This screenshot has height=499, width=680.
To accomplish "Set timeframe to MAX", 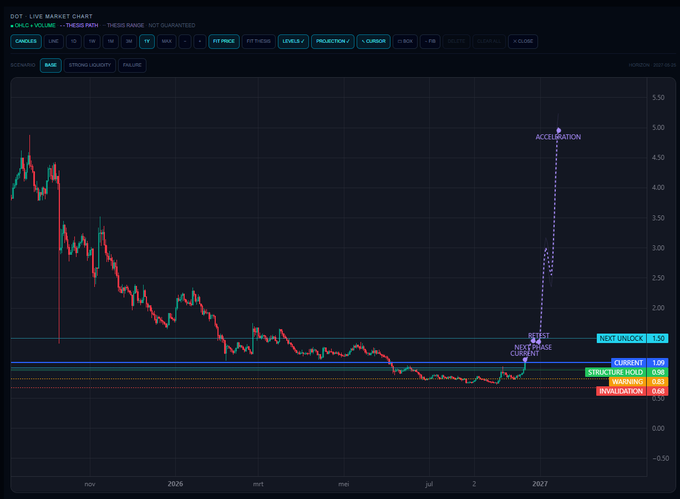I will 167,41.
